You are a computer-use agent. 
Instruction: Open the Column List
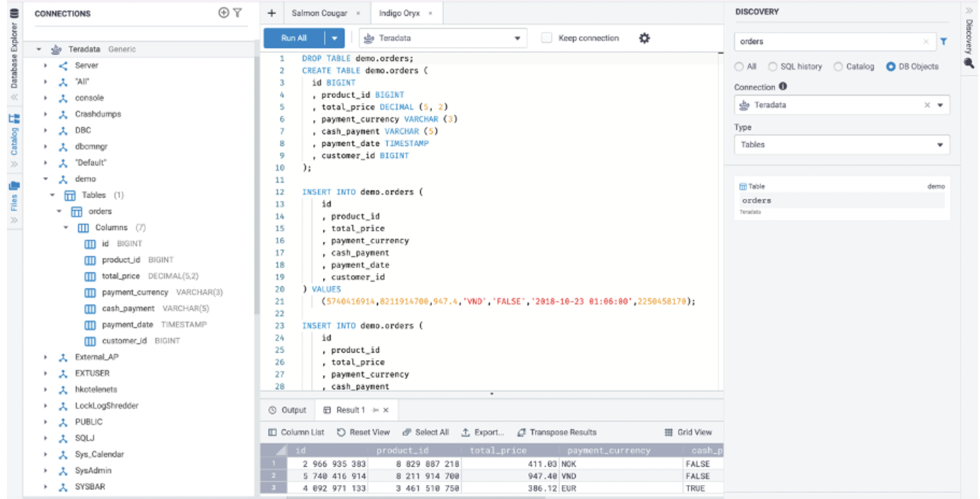tap(297, 432)
